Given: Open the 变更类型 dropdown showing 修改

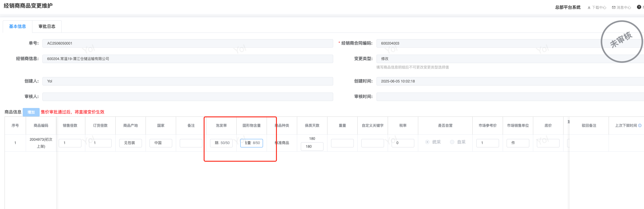Looking at the screenshot, I should point(510,59).
